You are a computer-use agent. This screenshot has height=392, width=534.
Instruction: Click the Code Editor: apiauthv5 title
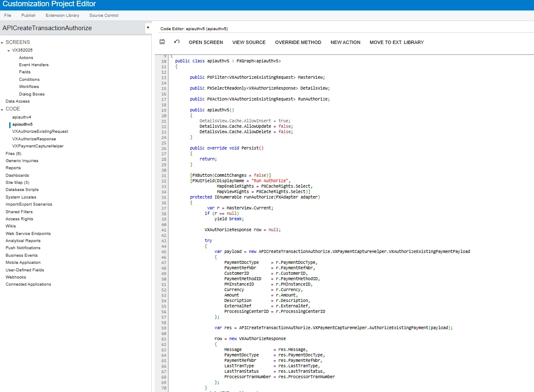(x=194, y=29)
